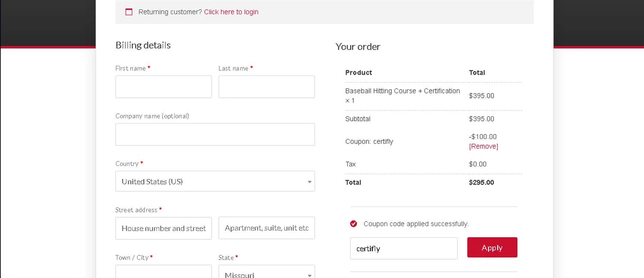Focus the Apartment, suite, unit field
The width and height of the screenshot is (644, 278).
[266, 228]
